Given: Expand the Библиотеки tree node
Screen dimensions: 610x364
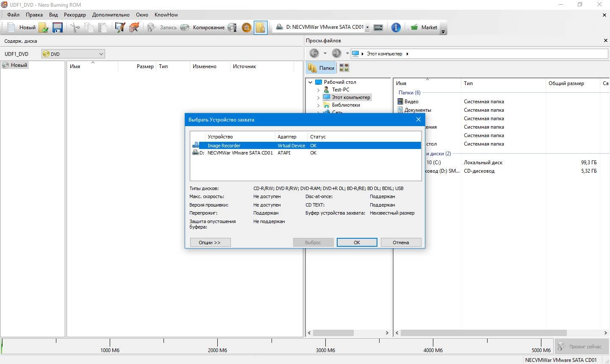Looking at the screenshot, I should click(318, 105).
